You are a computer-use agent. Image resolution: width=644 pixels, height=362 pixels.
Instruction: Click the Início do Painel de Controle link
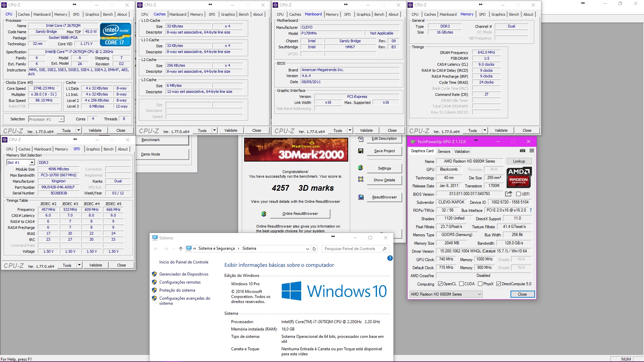(x=184, y=262)
